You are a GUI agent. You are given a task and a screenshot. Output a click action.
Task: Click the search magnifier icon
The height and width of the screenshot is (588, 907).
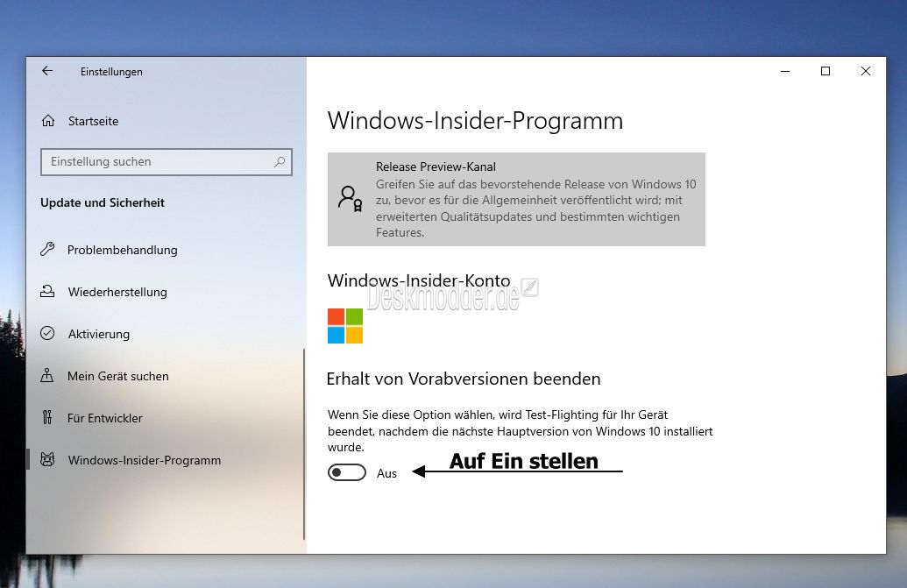tap(280, 162)
